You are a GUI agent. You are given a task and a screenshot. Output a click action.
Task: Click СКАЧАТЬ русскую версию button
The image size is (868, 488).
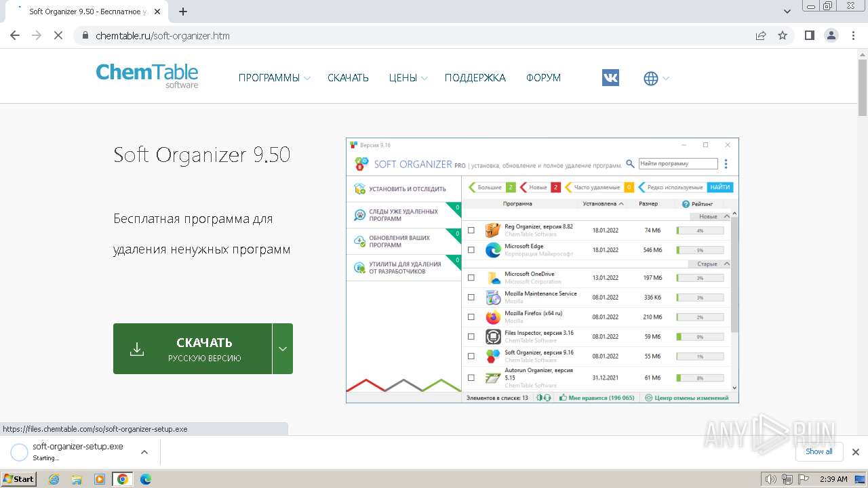tap(193, 348)
